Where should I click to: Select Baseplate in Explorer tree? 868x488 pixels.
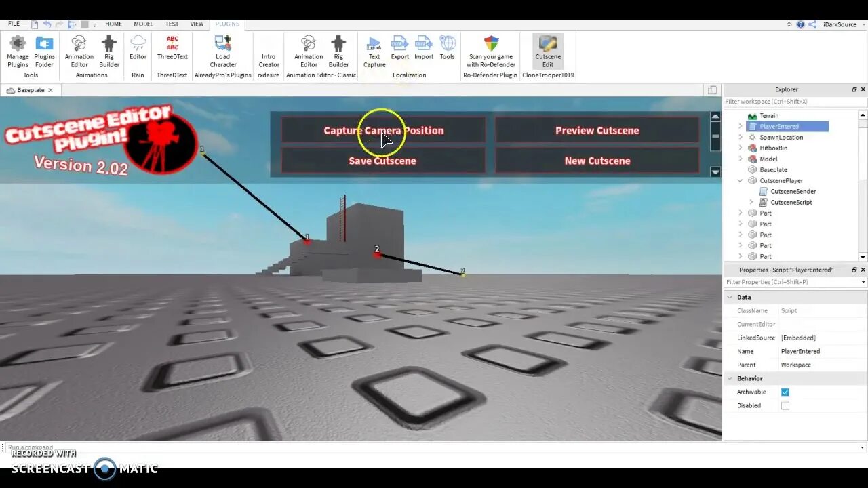773,169
